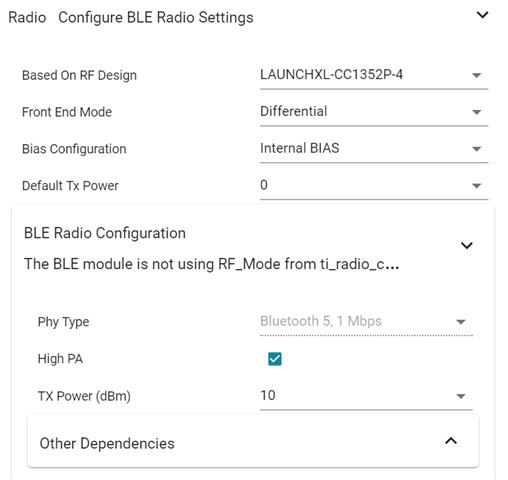Screen dimensions: 508x480
Task: Click the Radio section title
Action: coord(27,17)
